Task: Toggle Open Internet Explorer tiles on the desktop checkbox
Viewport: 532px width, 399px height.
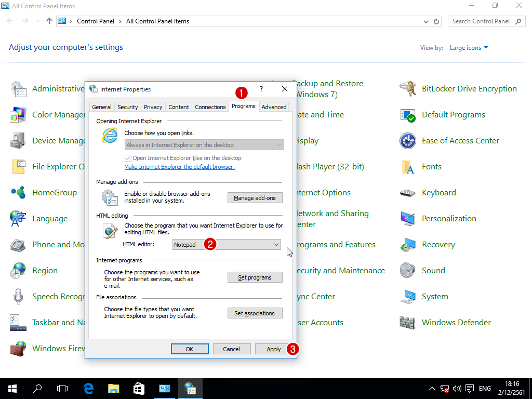Action: coord(128,158)
